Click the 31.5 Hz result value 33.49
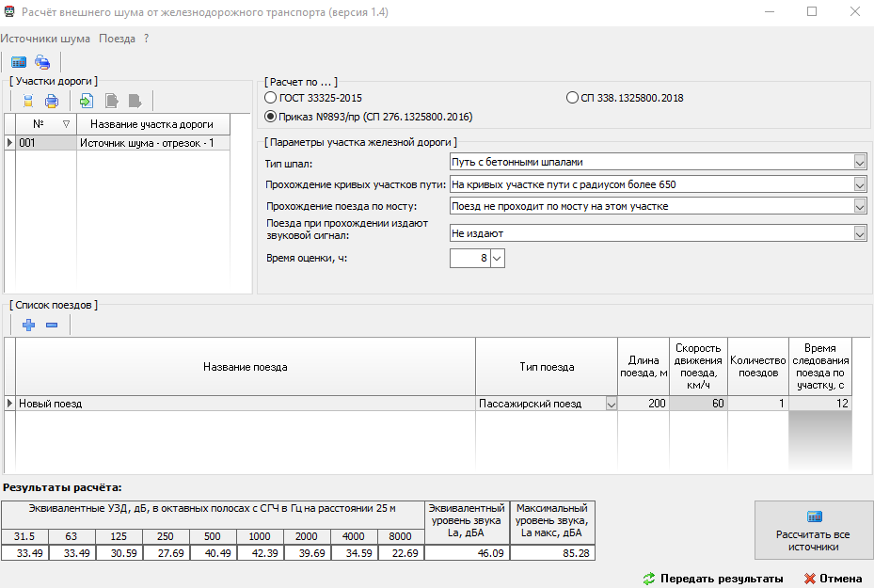This screenshot has width=874, height=588. click(24, 553)
